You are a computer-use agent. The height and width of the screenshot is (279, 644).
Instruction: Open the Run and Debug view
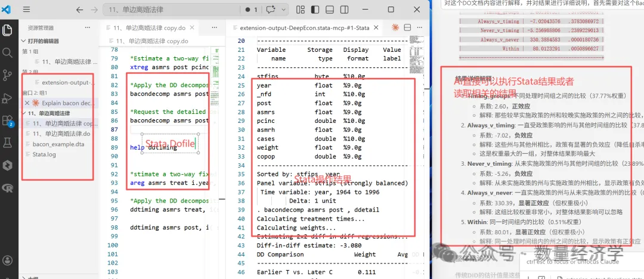7,98
